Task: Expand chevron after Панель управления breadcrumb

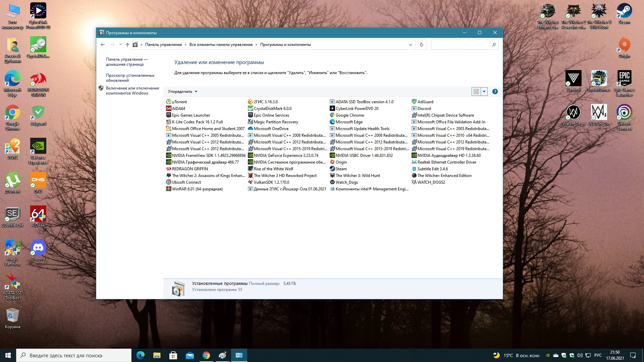Action: [x=185, y=45]
